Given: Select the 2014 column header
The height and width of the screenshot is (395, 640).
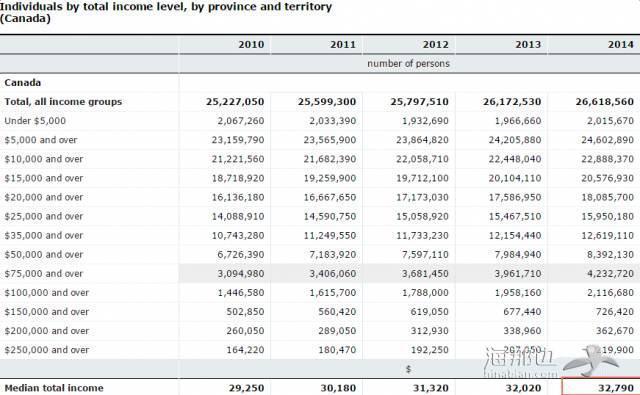Looking at the screenshot, I should (x=621, y=44).
